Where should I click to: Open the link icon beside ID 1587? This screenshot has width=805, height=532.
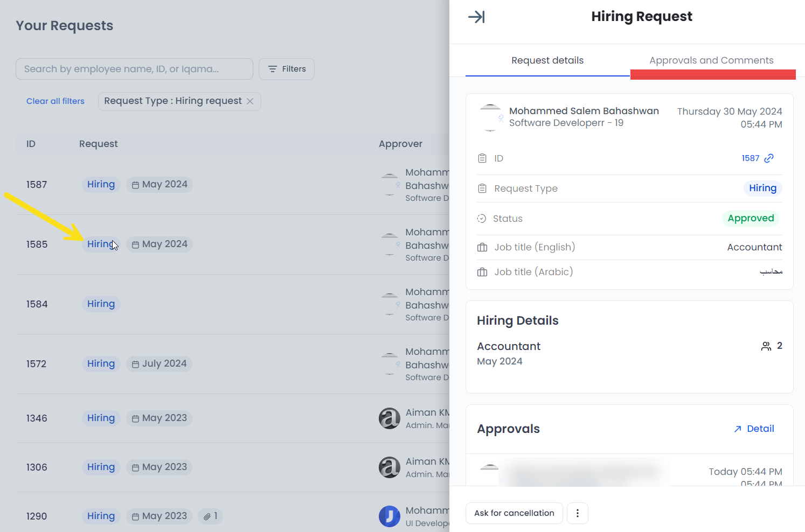click(770, 158)
